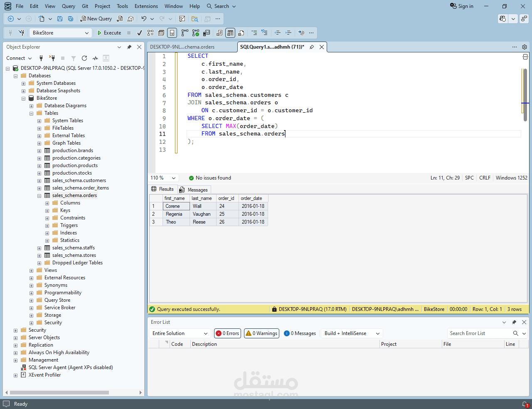Toggle the 0 Warnings filter
Screen dimensions: 532x409
click(x=261, y=333)
